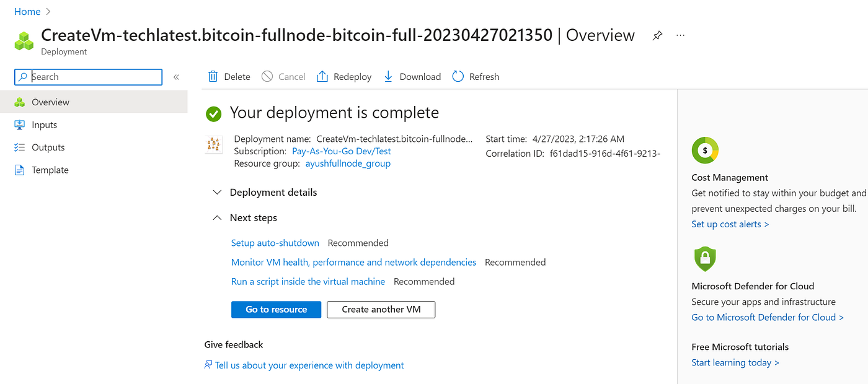
Task: Open Run a script inside VM link
Action: tap(308, 281)
